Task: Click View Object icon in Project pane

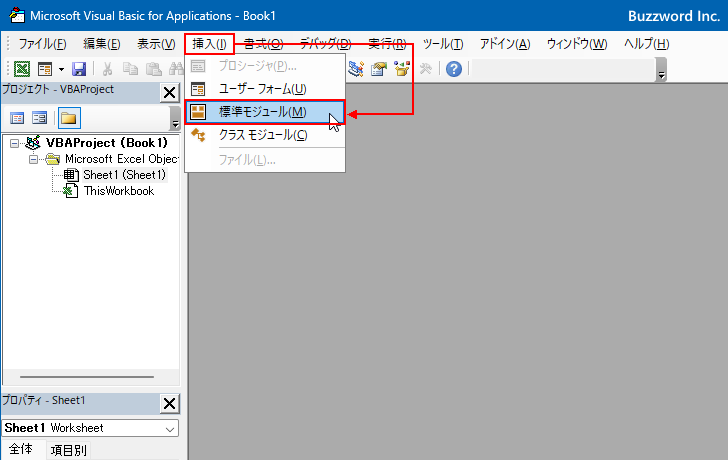Action: 40,118
